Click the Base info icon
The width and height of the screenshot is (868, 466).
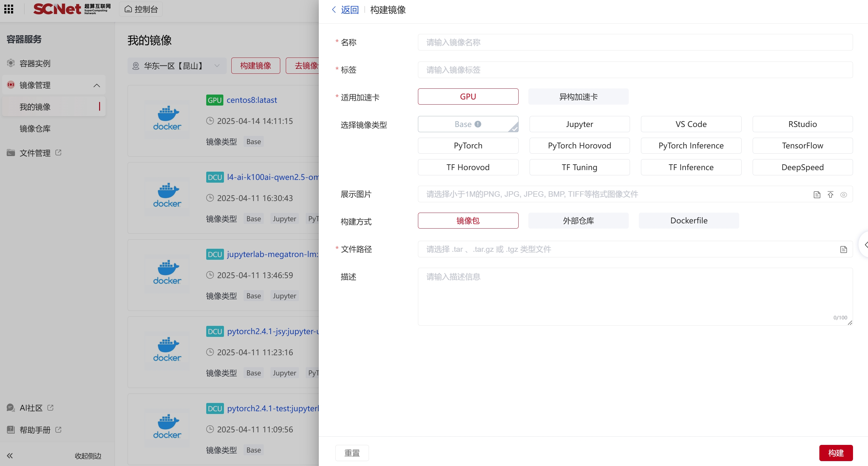point(478,124)
